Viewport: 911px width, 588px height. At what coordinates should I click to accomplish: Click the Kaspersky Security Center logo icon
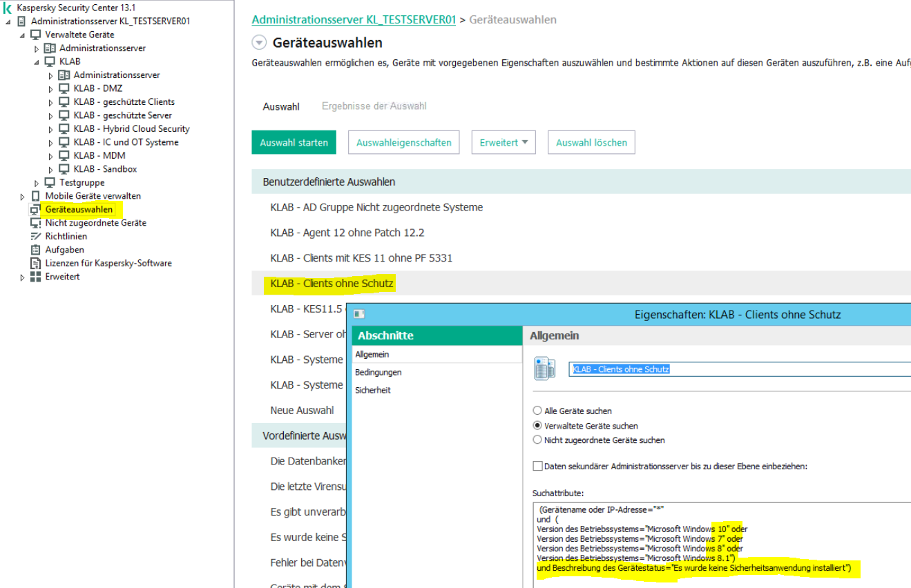[x=8, y=8]
